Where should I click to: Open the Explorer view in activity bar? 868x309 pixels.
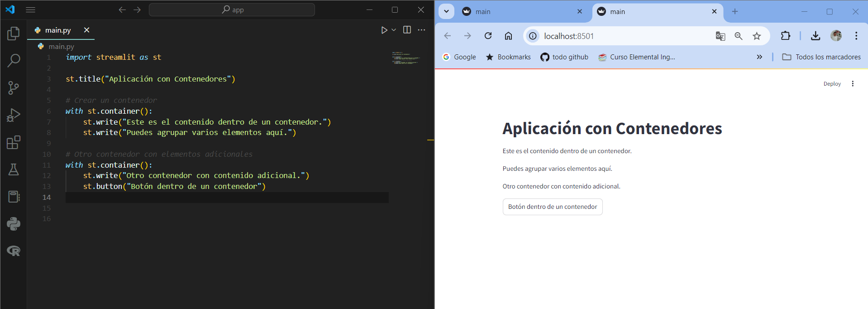(x=14, y=33)
